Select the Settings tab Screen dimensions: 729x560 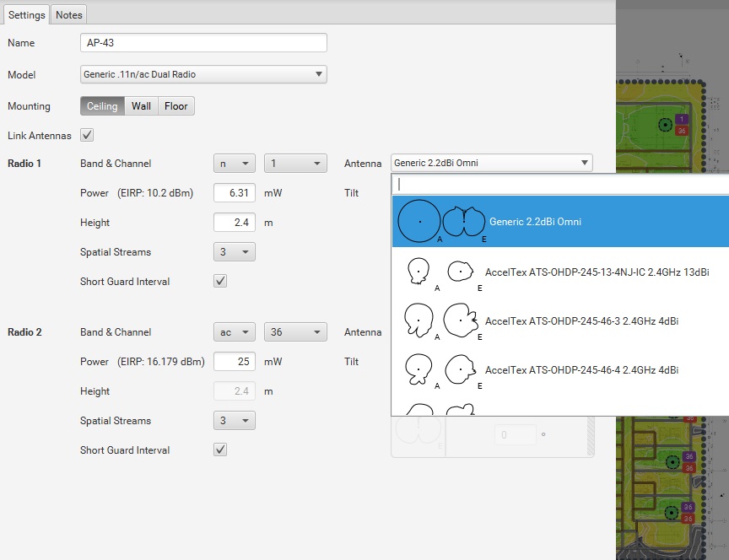coord(26,15)
